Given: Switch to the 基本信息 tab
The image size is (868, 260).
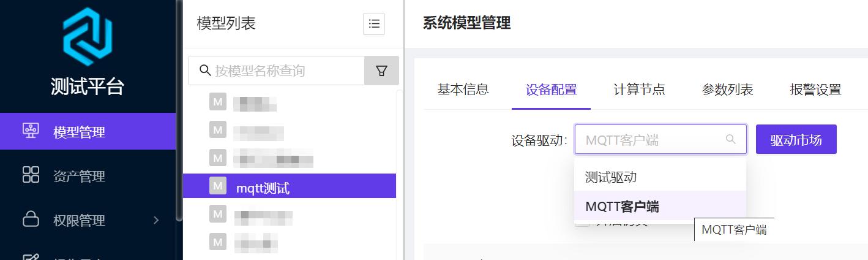Looking at the screenshot, I should [463, 90].
